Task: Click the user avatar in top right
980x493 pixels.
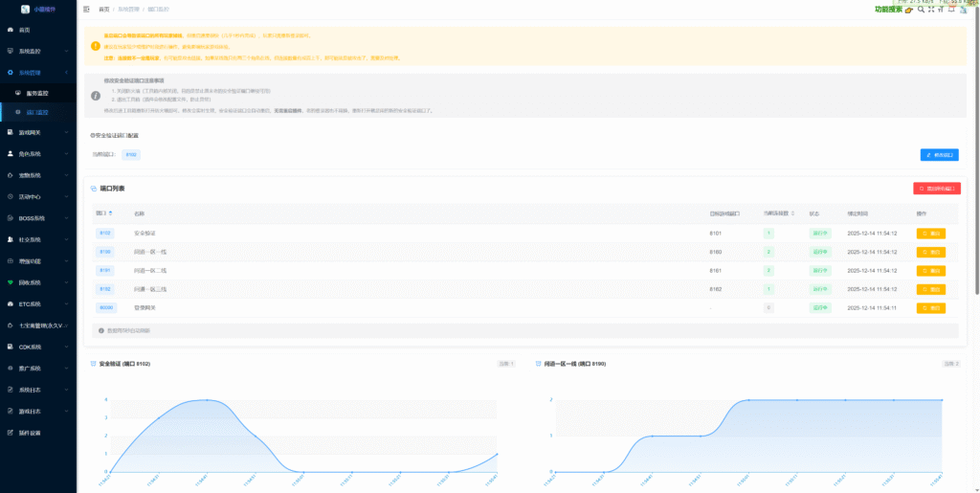Action: pos(965,10)
